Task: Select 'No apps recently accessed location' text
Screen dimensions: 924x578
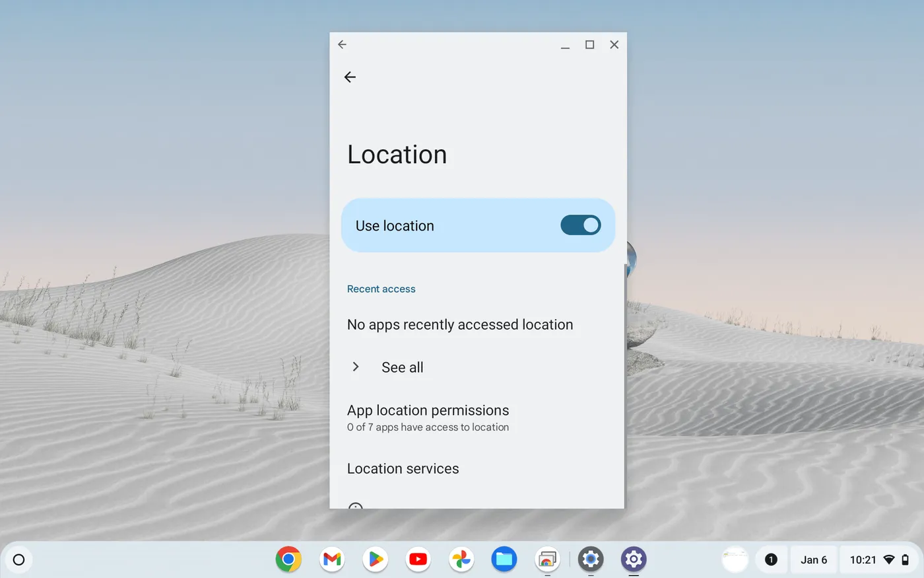Action: (460, 324)
